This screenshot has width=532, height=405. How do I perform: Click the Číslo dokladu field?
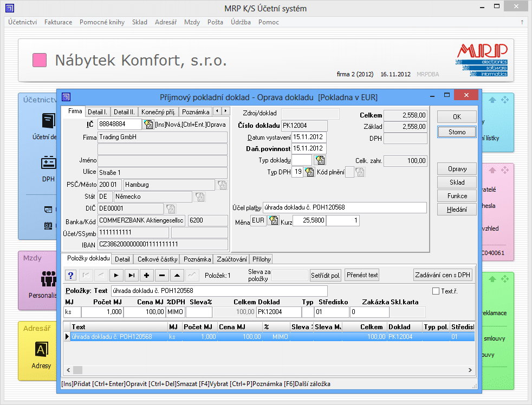coord(304,126)
